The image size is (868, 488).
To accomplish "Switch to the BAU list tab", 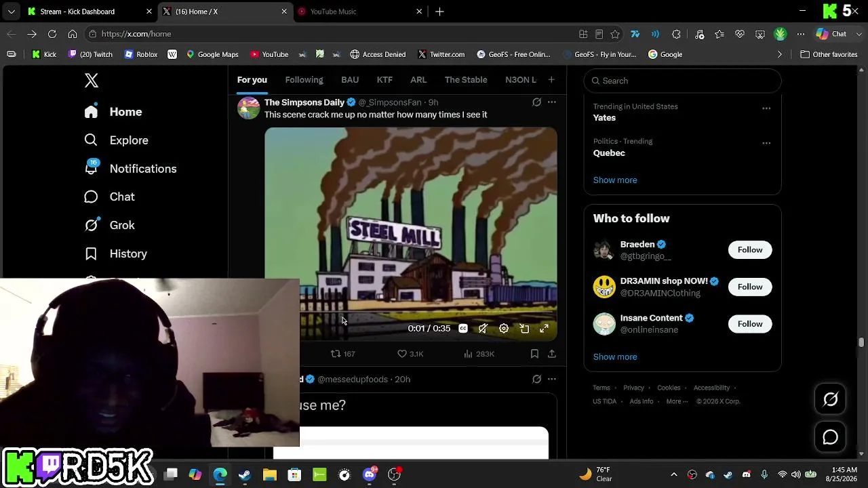I will (350, 80).
